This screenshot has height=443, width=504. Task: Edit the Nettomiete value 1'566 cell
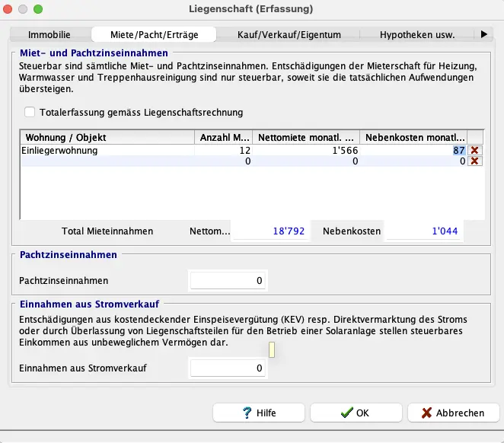click(x=306, y=151)
